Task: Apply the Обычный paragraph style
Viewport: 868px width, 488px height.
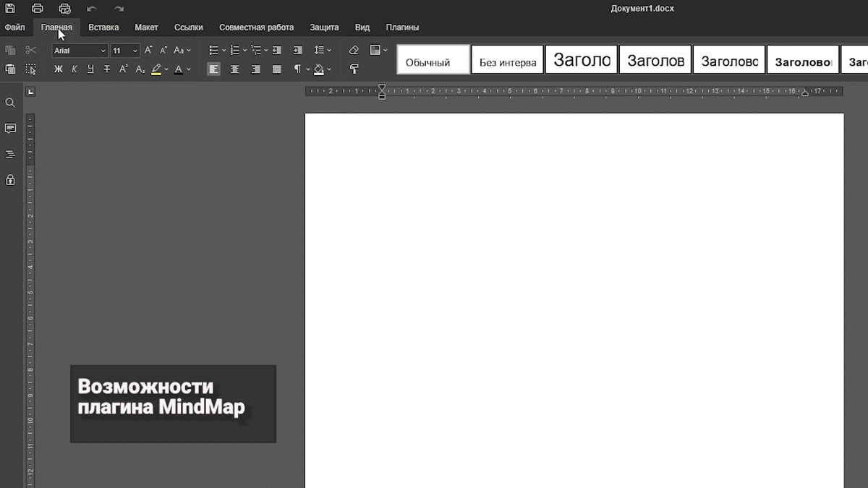Action: coord(433,60)
